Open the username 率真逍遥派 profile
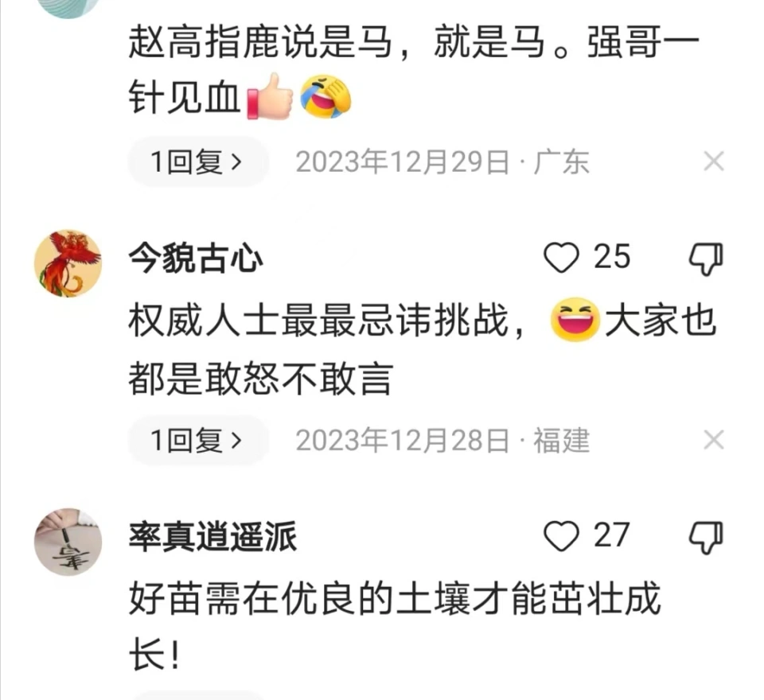This screenshot has height=700, width=764. click(212, 537)
